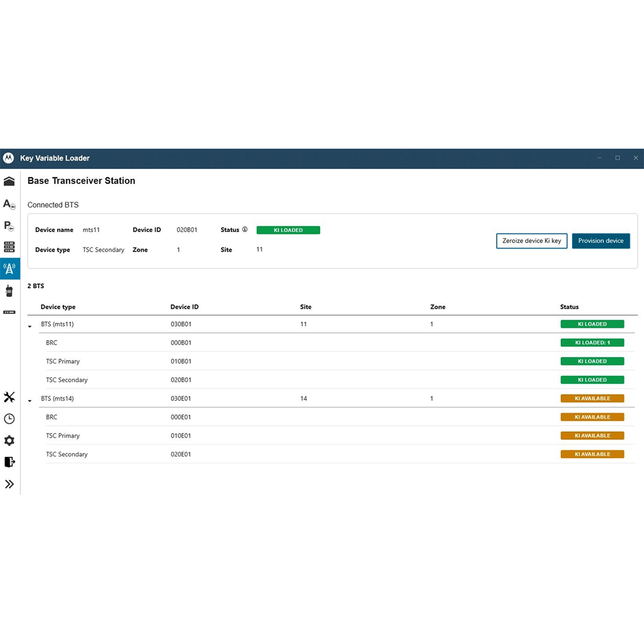Image resolution: width=644 pixels, height=644 pixels.
Task: Expand the sidebar with the double chevron
Action: coord(9,484)
